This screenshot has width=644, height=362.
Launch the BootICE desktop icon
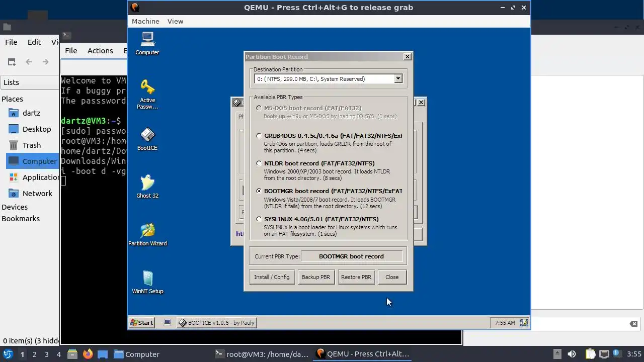point(147,139)
